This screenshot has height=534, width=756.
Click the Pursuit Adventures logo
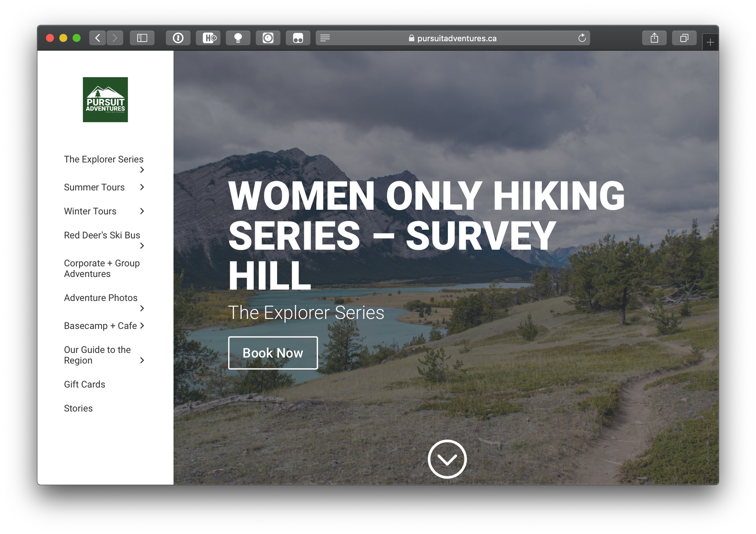click(x=105, y=100)
